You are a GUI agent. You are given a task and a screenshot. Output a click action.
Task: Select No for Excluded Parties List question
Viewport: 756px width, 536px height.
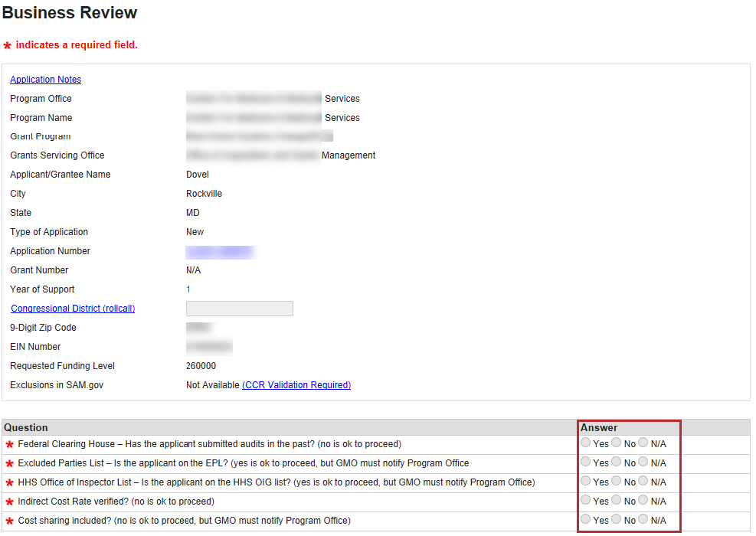617,462
